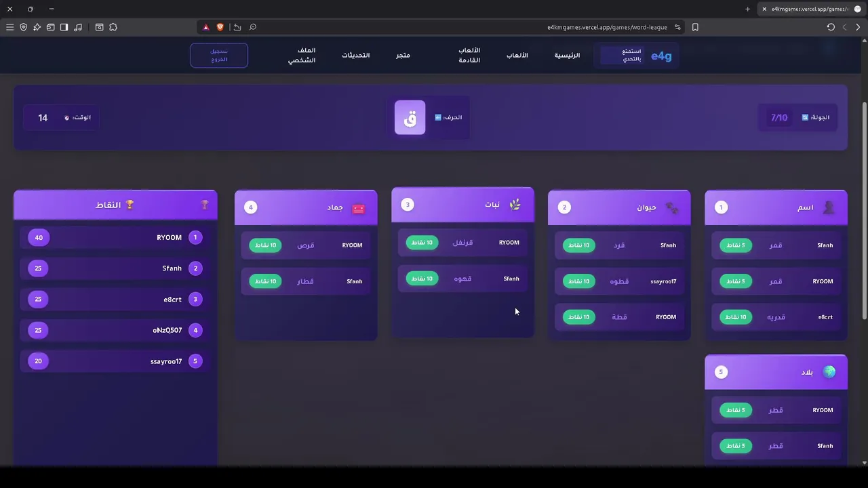Click the page vertical scrollbar
The width and height of the screenshot is (868, 488).
864,210
